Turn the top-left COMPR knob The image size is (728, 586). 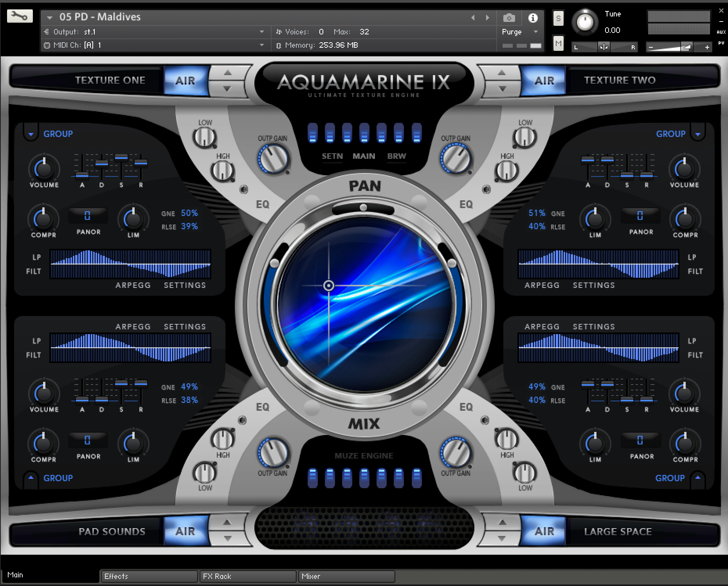coord(43,219)
